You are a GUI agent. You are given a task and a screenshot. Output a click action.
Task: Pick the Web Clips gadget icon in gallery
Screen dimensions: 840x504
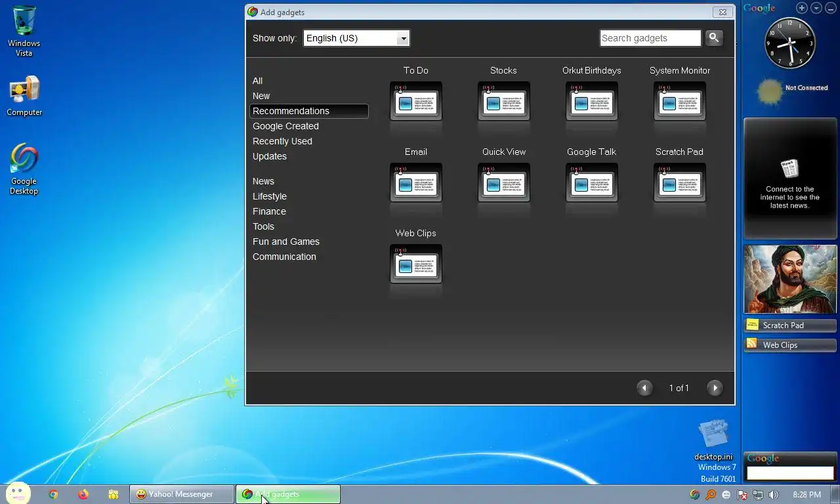tap(415, 264)
